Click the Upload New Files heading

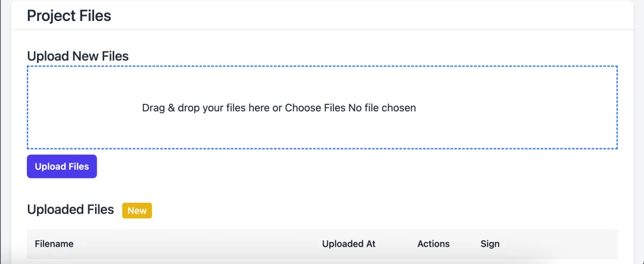tap(78, 56)
